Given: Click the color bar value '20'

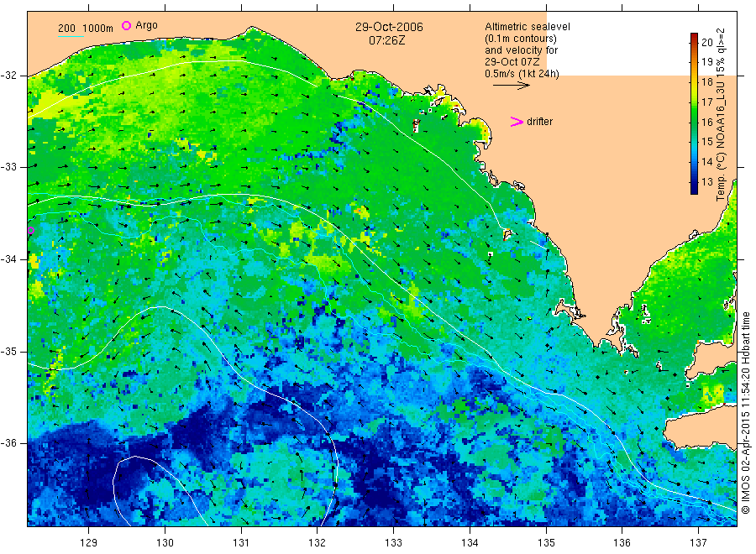Looking at the screenshot, I should [x=706, y=43].
